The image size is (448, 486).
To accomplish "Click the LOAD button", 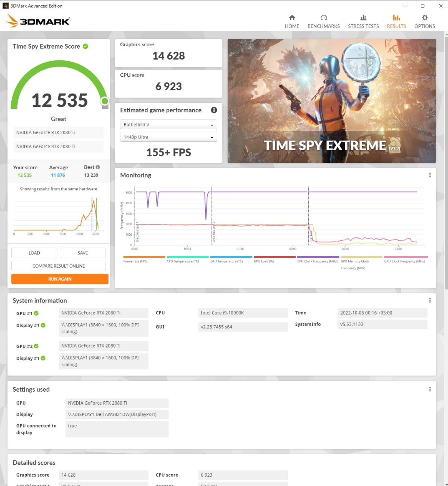I will (x=34, y=253).
